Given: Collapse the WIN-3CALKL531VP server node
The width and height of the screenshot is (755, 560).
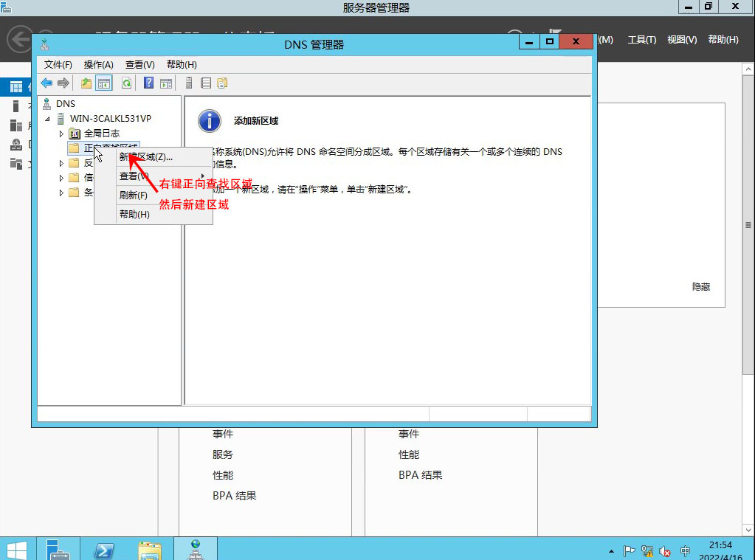Looking at the screenshot, I should [47, 119].
